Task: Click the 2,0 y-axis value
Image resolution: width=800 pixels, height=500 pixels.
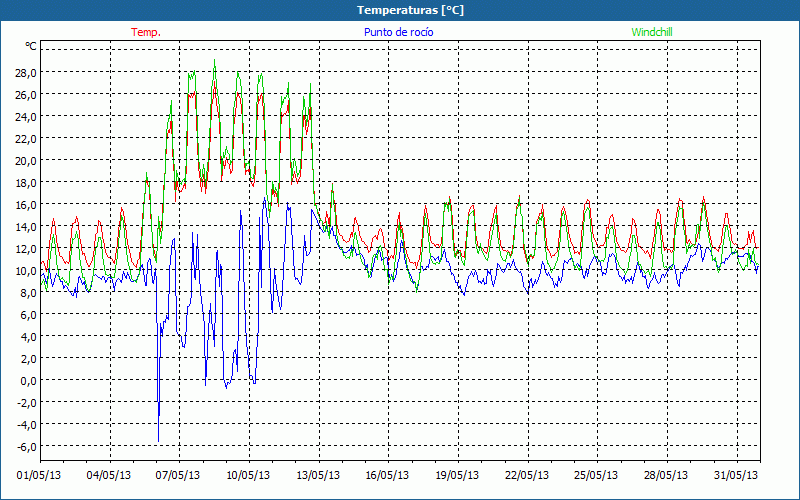Action: (x=28, y=358)
